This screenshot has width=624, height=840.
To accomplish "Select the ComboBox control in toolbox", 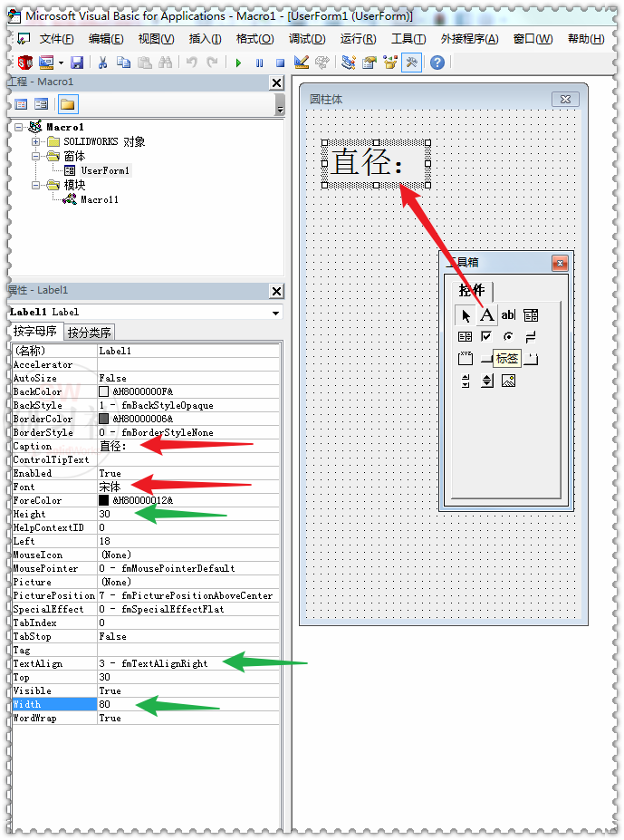I will [x=531, y=315].
